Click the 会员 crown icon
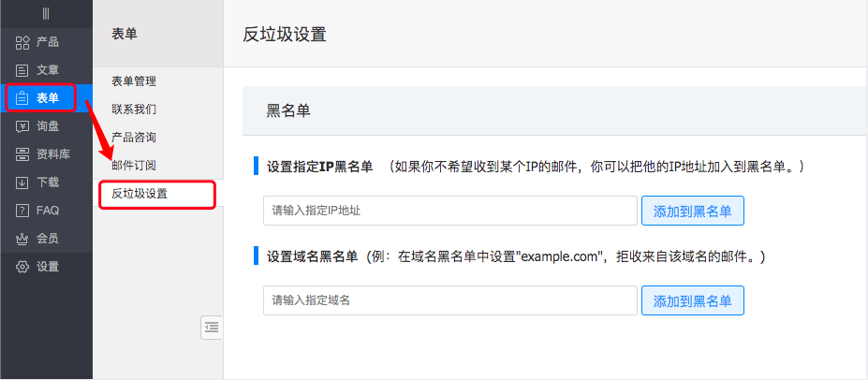868x380 pixels. coord(22,239)
